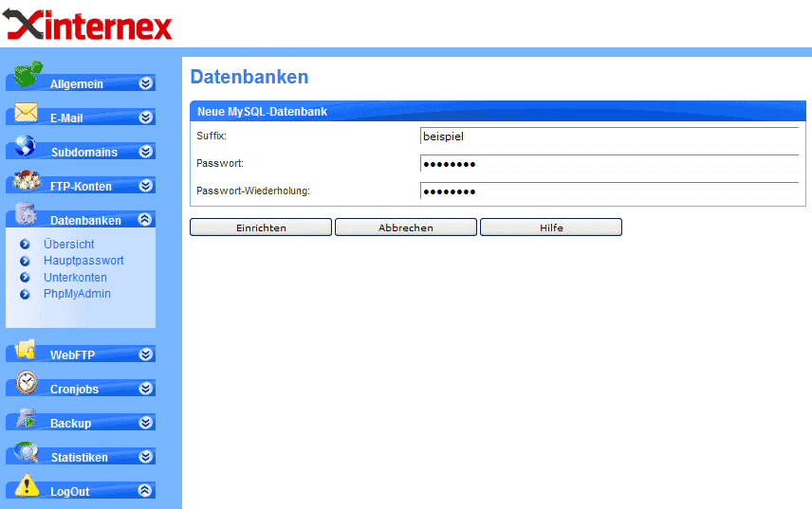Click the Statistiken magnifier icon
Screen dimensions: 812x509
[x=26, y=452]
